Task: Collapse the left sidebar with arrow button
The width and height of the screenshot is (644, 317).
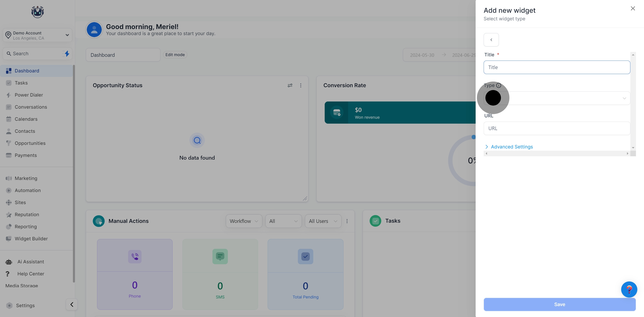Action: (x=72, y=304)
